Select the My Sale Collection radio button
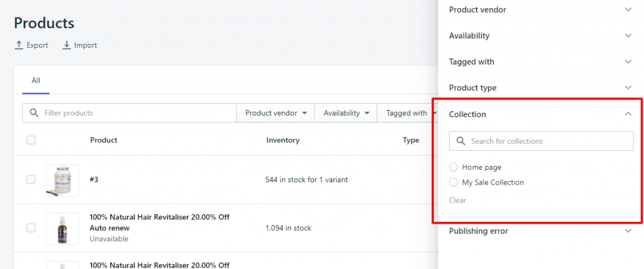This screenshot has width=644, height=269. point(453,182)
